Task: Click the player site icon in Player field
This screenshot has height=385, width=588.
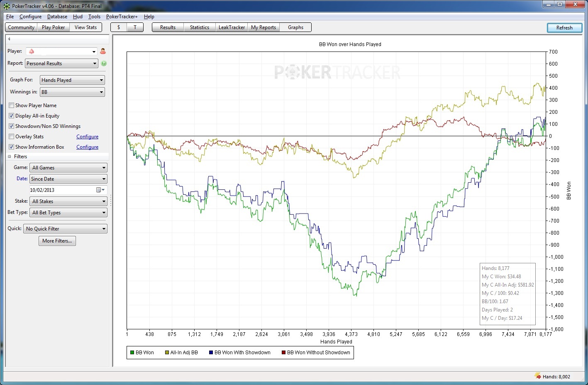Action: pyautogui.click(x=32, y=51)
